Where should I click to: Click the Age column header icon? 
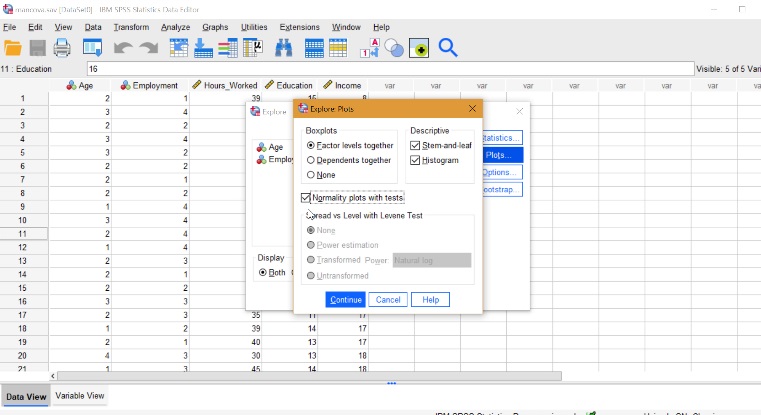[x=71, y=85]
